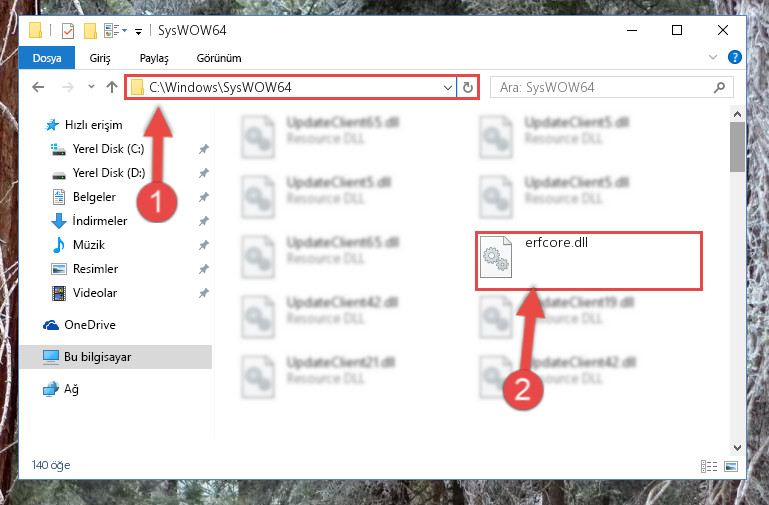Expand the address bar history dropdown

(447, 87)
